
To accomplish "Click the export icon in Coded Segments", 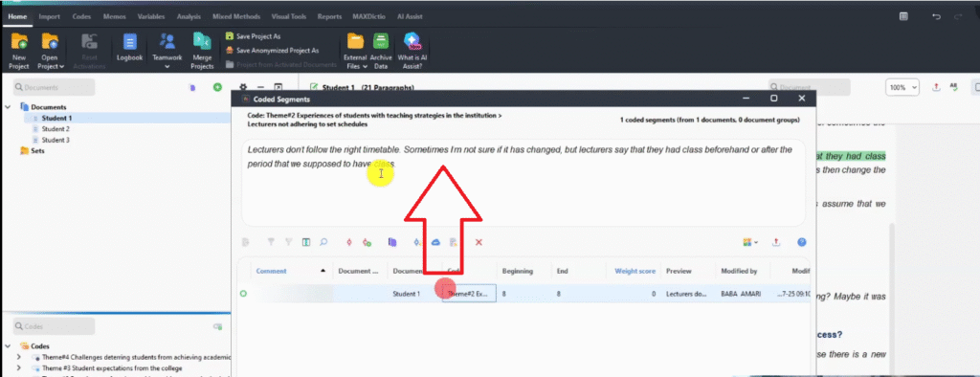I will (776, 242).
